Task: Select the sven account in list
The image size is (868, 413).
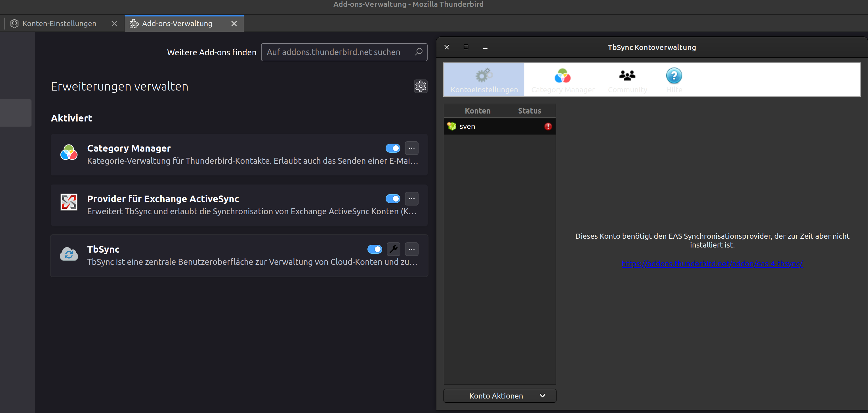Action: [x=467, y=126]
